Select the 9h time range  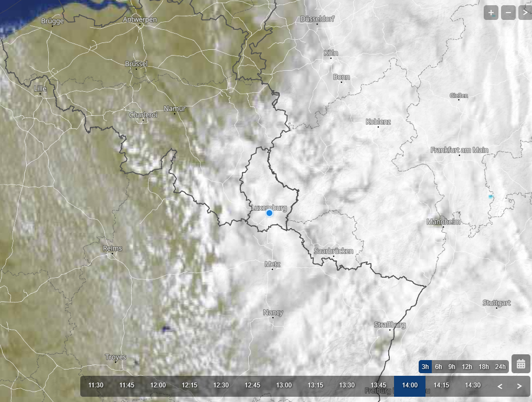[452, 366]
